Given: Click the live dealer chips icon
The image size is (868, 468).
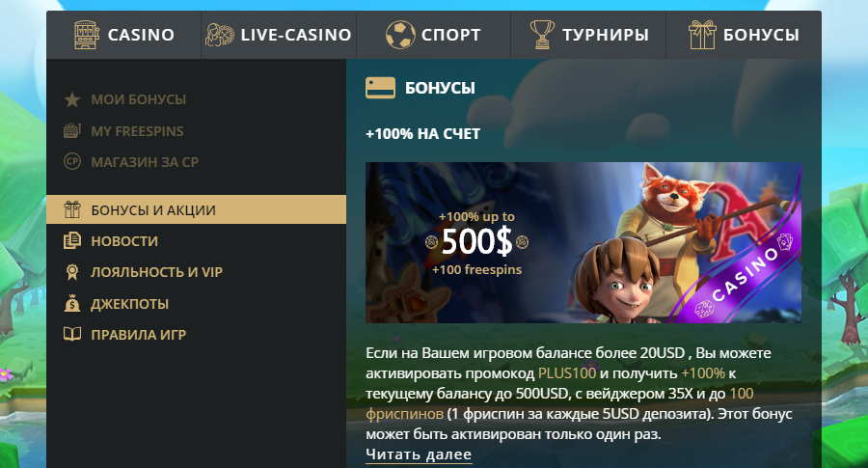Looking at the screenshot, I should pos(220,35).
